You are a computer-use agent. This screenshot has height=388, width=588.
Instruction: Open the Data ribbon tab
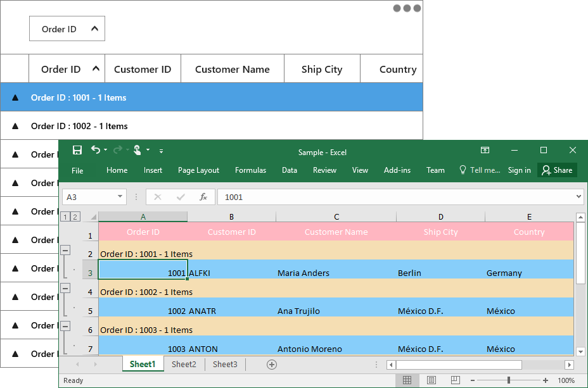[290, 170]
